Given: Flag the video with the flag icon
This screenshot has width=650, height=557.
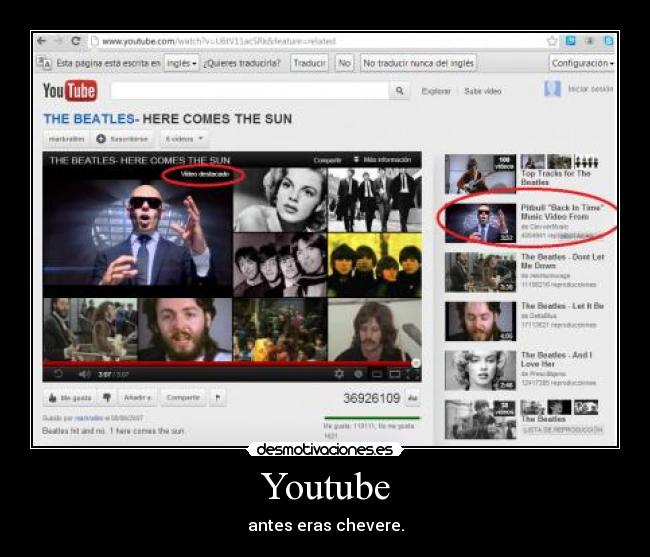Looking at the screenshot, I should point(218,398).
